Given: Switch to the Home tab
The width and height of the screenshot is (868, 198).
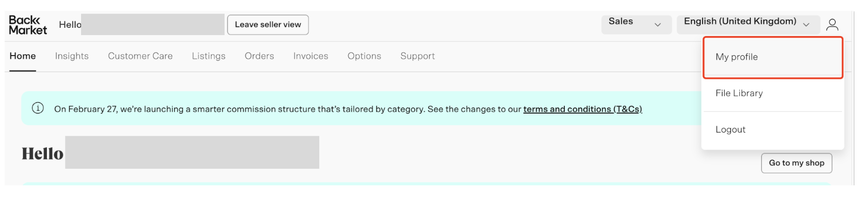Looking at the screenshot, I should tap(22, 56).
